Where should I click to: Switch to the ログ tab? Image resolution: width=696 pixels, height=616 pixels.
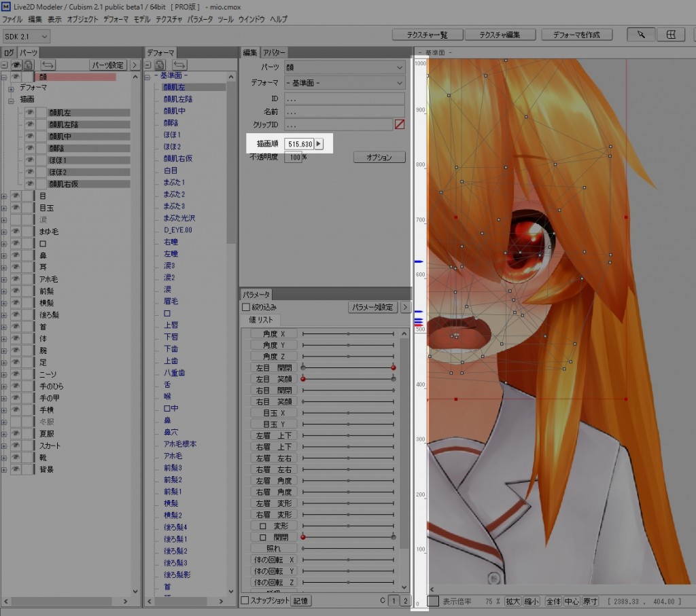tap(9, 52)
